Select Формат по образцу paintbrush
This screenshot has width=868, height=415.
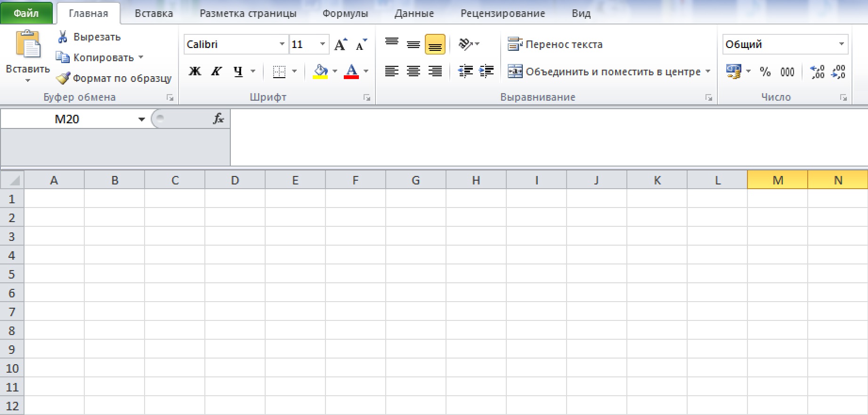coord(63,78)
